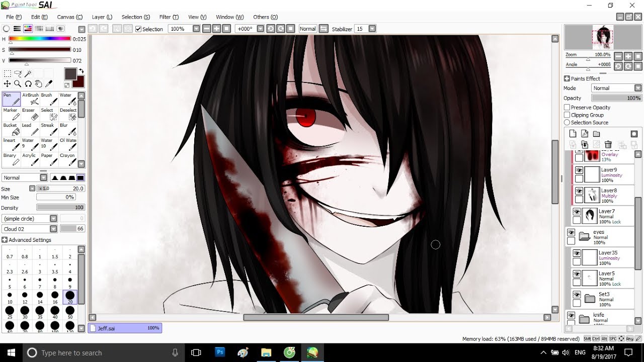Pick the Binary pen tool
The width and height of the screenshot is (644, 362).
pyautogui.click(x=12, y=159)
